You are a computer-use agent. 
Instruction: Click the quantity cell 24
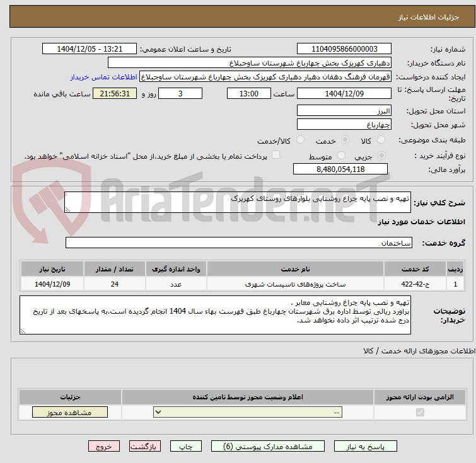pos(115,284)
